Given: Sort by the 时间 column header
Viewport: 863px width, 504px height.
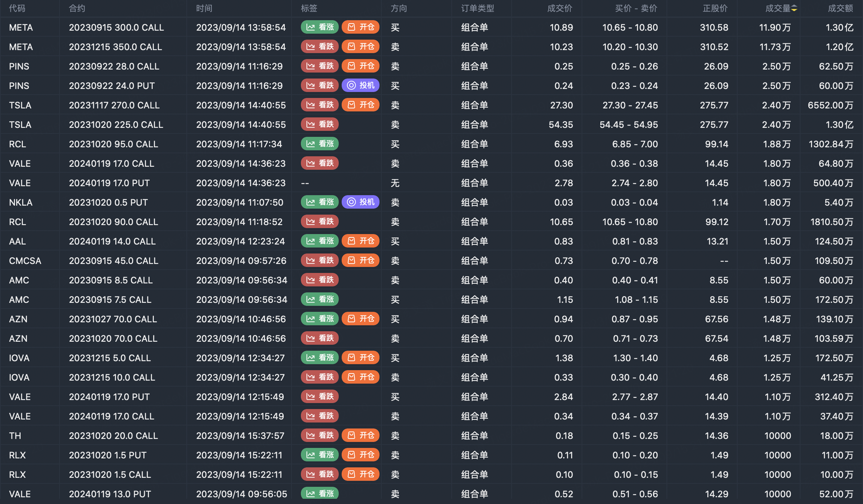Looking at the screenshot, I should 204,8.
